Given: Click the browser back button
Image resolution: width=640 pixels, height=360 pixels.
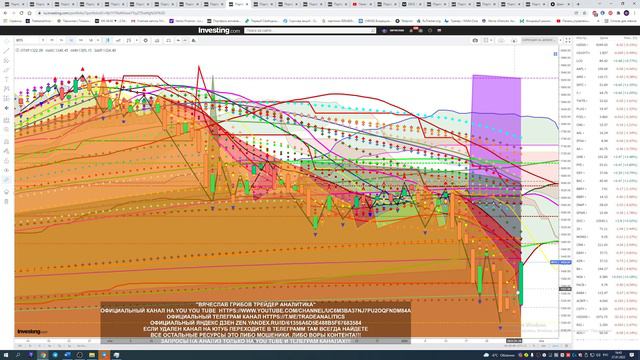Looking at the screenshot, I should pos(5,13).
